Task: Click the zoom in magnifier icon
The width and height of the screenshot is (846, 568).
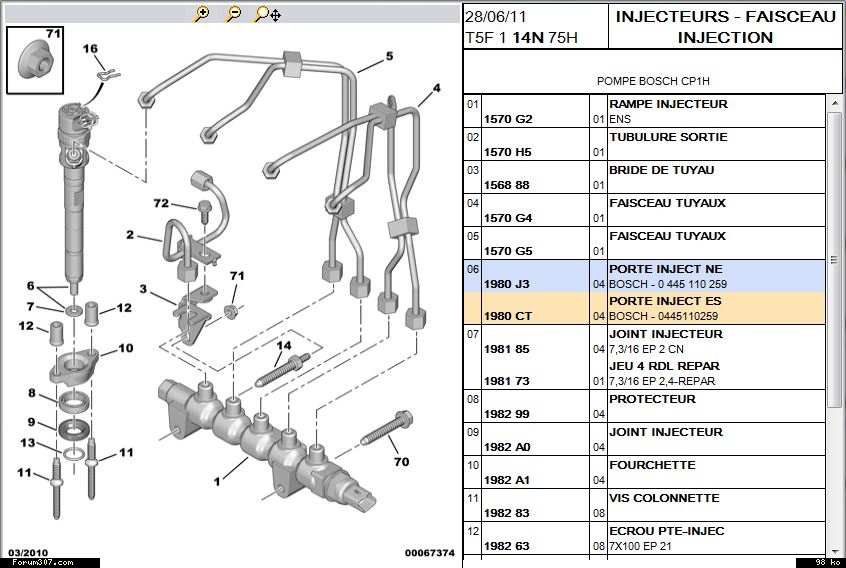Action: tap(202, 14)
